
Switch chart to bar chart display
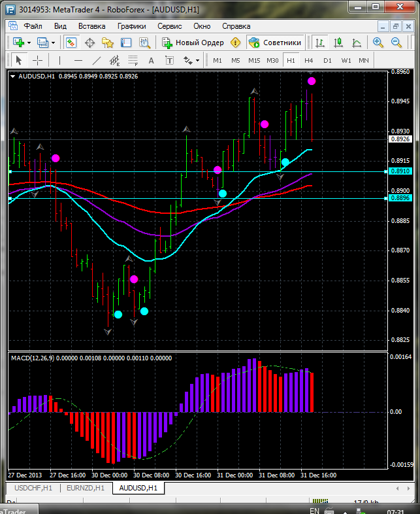point(320,43)
